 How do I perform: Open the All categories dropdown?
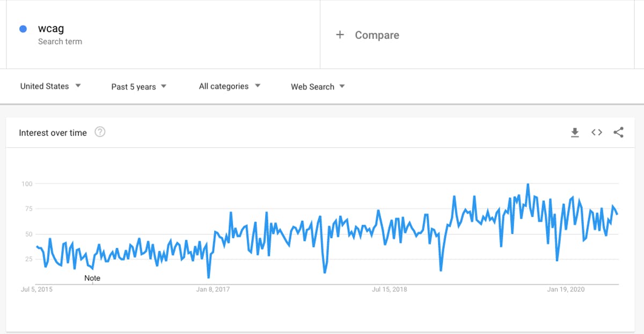(x=230, y=86)
